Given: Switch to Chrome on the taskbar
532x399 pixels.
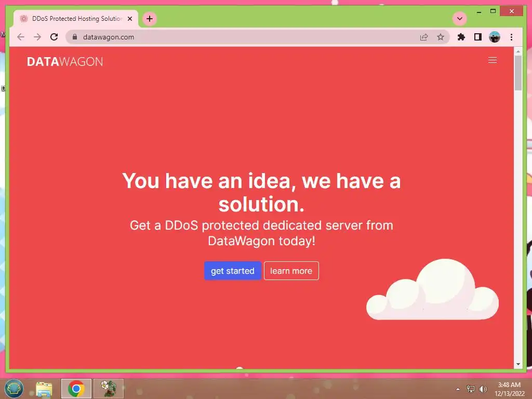Looking at the screenshot, I should [x=76, y=389].
